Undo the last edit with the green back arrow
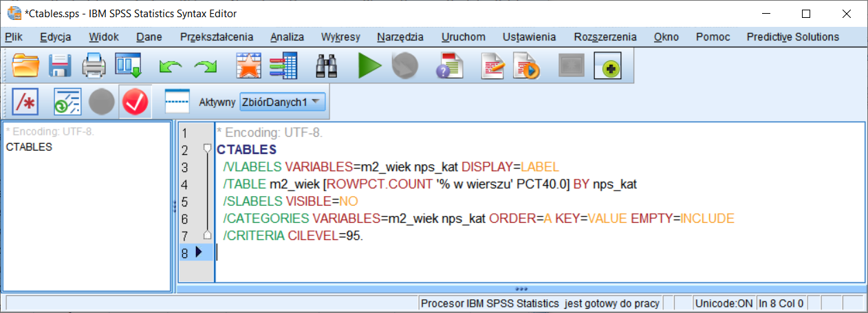 click(x=169, y=67)
